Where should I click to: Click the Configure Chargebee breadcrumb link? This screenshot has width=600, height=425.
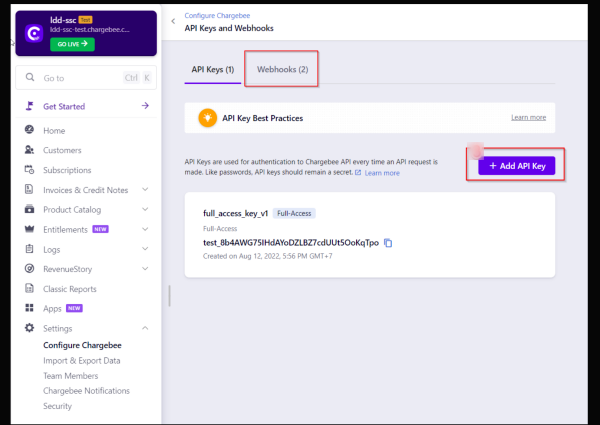coord(217,16)
